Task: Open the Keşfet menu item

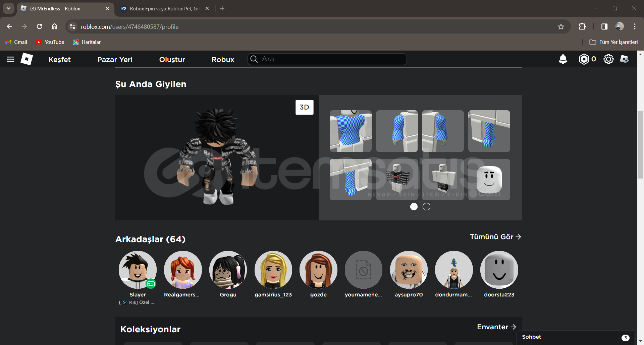Action: (x=59, y=60)
